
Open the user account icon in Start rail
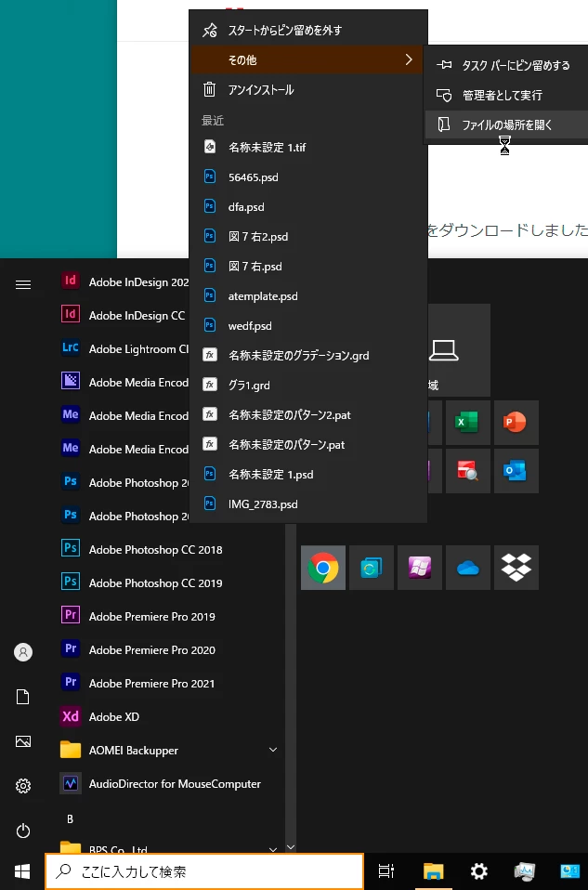[23, 651]
